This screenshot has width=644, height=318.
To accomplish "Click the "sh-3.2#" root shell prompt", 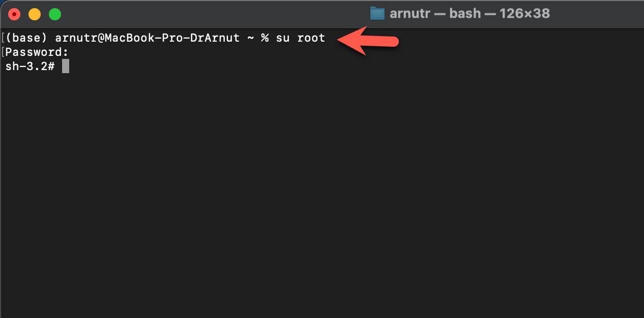I will click(30, 67).
